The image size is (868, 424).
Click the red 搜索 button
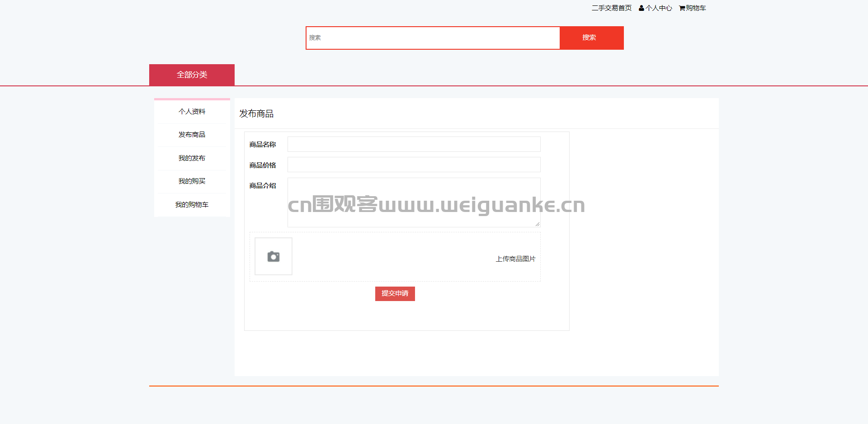[x=592, y=38]
